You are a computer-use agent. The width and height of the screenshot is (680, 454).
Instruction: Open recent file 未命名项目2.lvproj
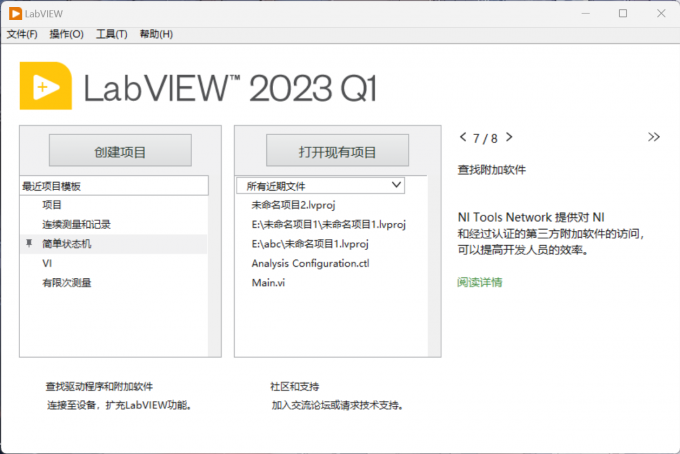(293, 205)
